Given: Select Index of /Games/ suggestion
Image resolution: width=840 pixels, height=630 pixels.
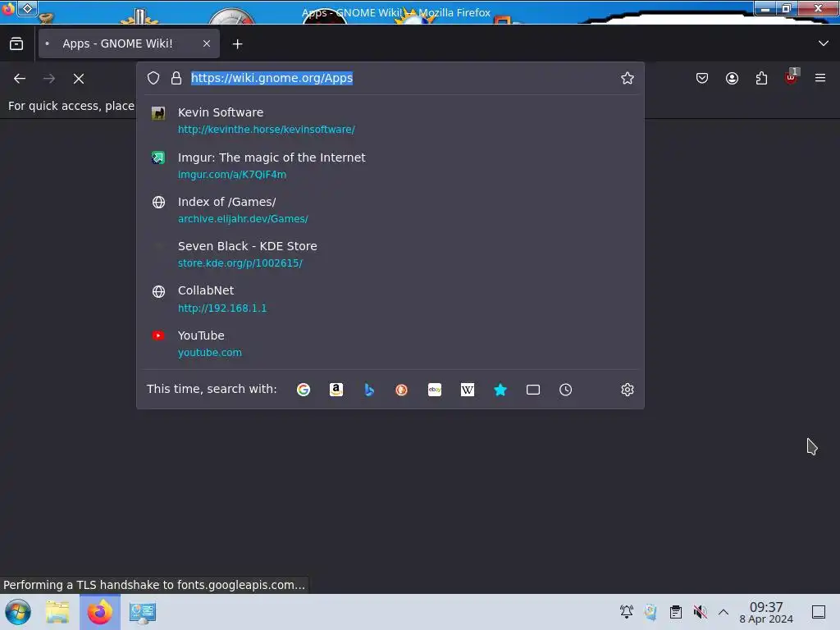Looking at the screenshot, I should point(390,210).
